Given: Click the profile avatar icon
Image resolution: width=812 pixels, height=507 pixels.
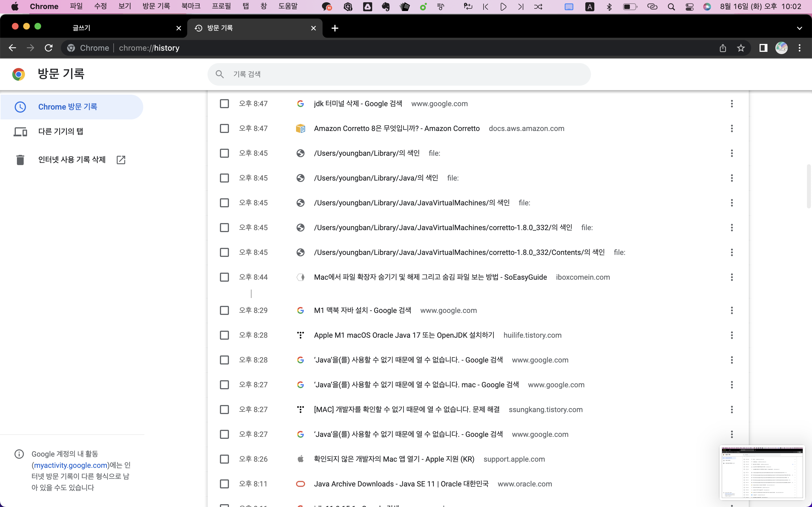Looking at the screenshot, I should [781, 48].
